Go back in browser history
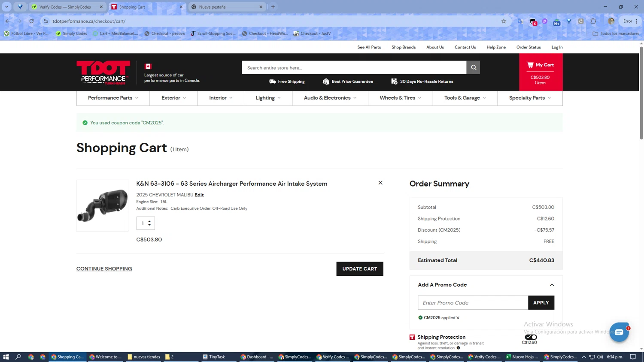Image resolution: width=644 pixels, height=362 pixels. coord(8,21)
